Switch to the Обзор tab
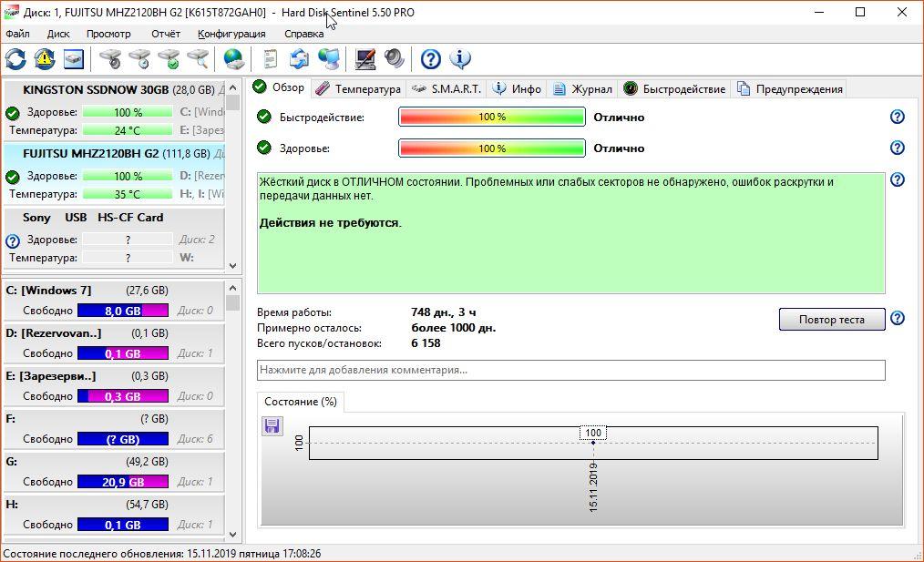This screenshot has height=562, width=924. pos(279,87)
